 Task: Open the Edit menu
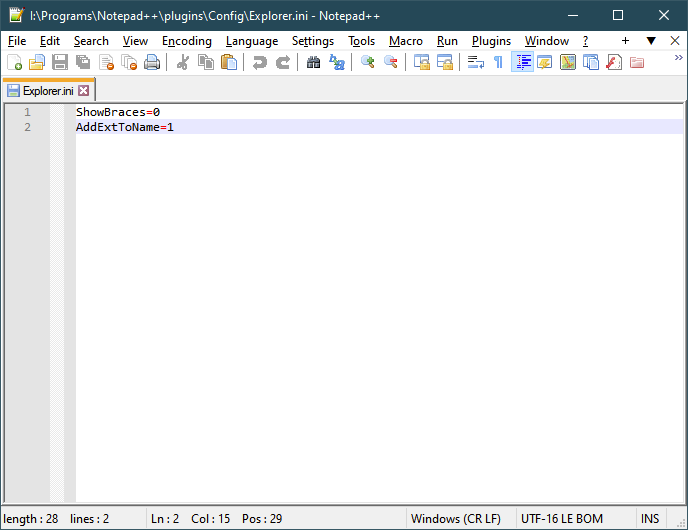(x=50, y=41)
